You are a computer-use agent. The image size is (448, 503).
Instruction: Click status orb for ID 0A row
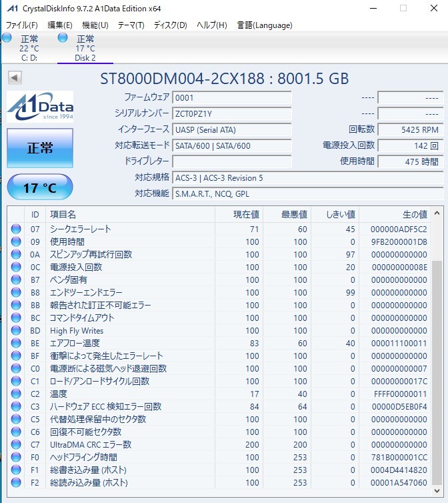click(x=16, y=254)
